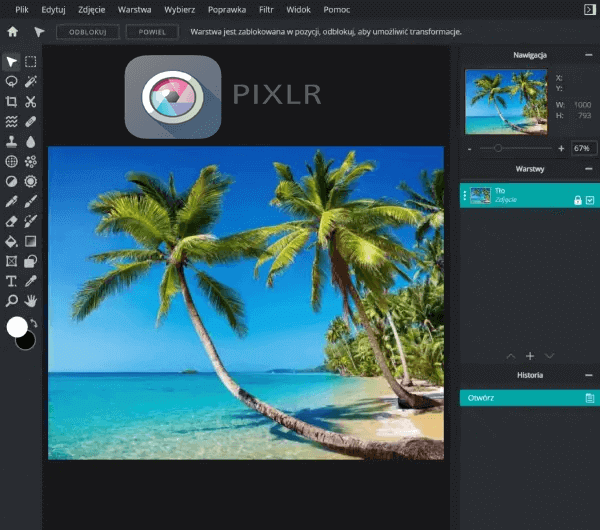
Task: Select the Gradient tool
Action: pos(31,241)
